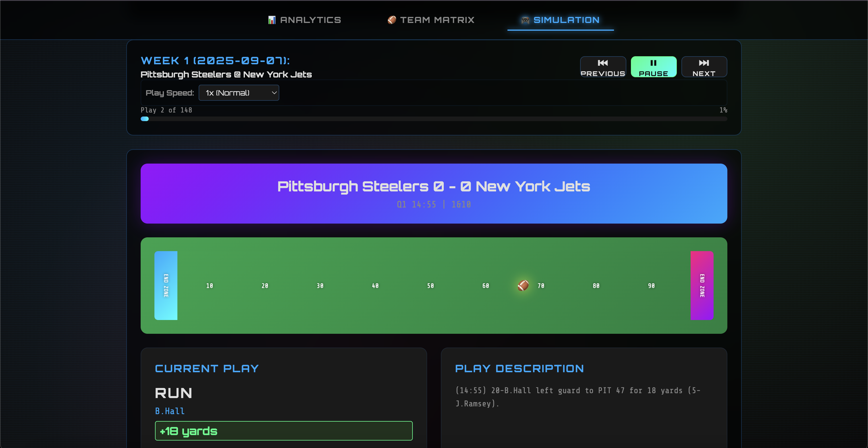Click the skip-forward icon on Next
Image resolution: width=868 pixels, height=448 pixels.
(x=704, y=63)
